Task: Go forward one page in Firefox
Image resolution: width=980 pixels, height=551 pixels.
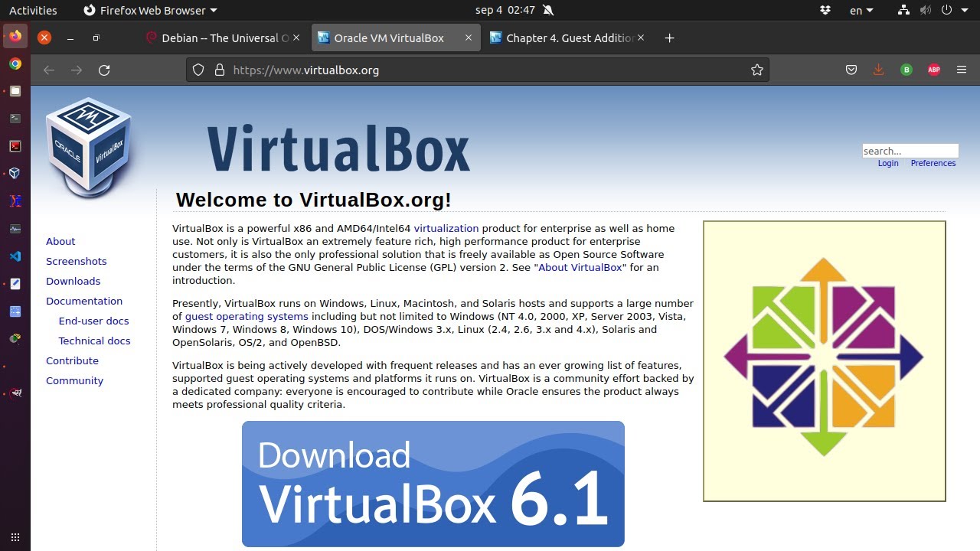Action: (77, 70)
